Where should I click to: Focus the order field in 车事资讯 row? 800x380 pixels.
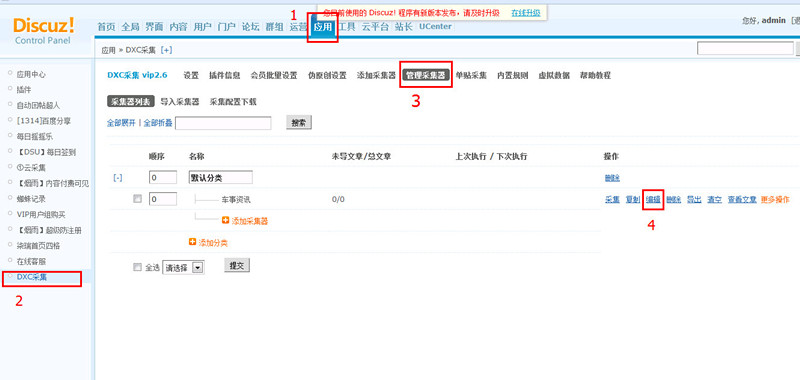click(x=163, y=199)
